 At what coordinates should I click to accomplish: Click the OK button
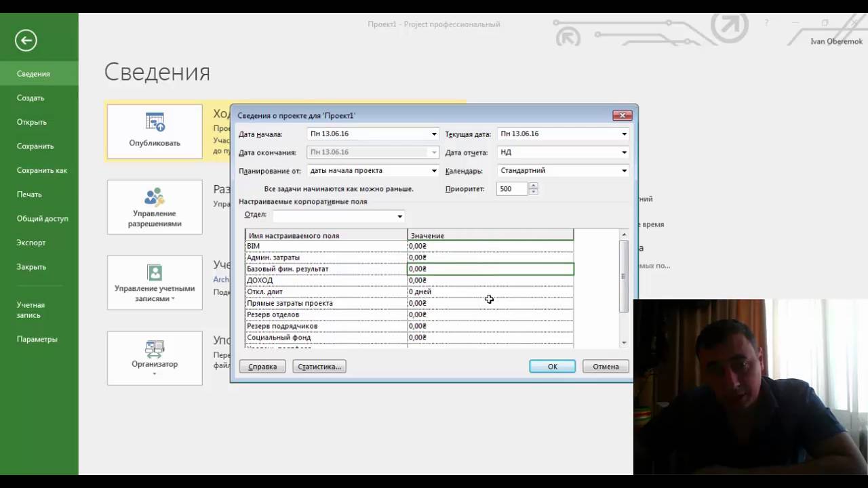click(553, 367)
